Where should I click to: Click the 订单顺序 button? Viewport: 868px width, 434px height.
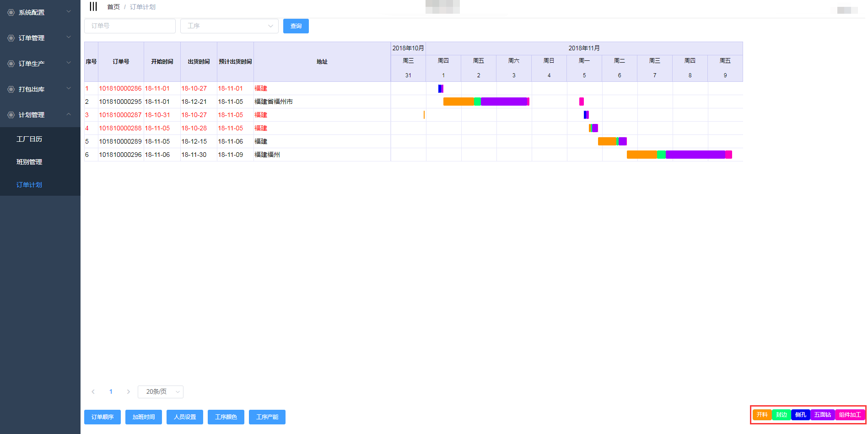pyautogui.click(x=102, y=417)
